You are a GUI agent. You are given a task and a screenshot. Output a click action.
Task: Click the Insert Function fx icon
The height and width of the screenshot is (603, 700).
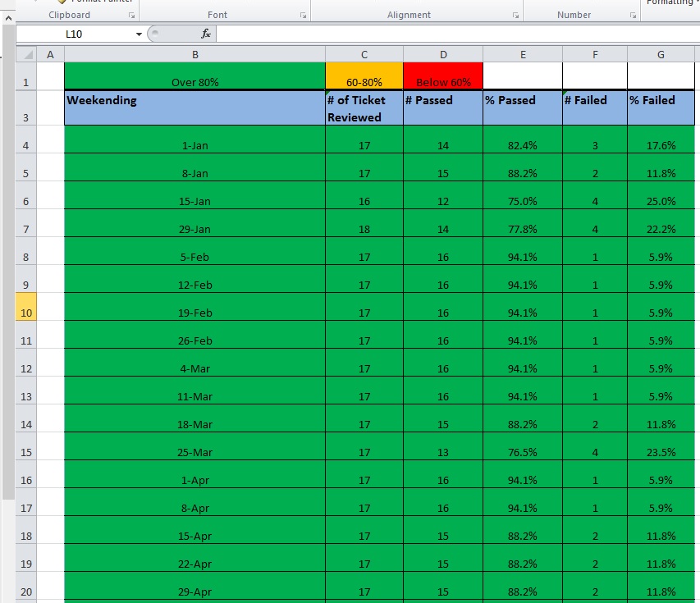206,34
